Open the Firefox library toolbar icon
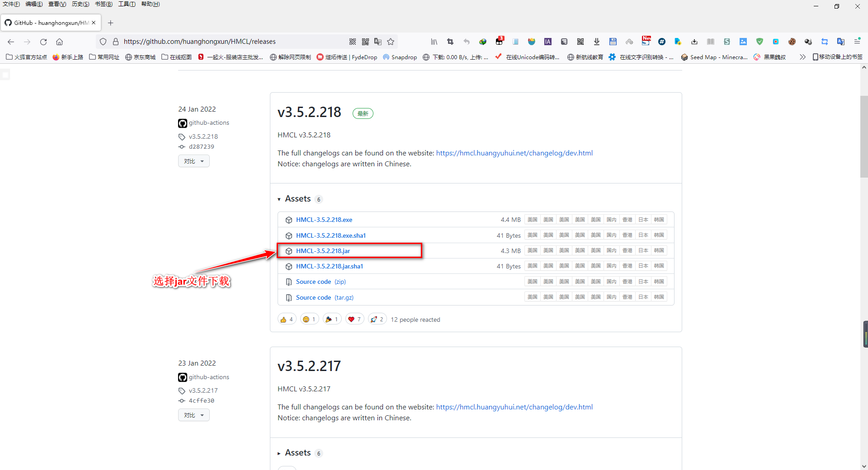Image resolution: width=868 pixels, height=470 pixels. (434, 42)
